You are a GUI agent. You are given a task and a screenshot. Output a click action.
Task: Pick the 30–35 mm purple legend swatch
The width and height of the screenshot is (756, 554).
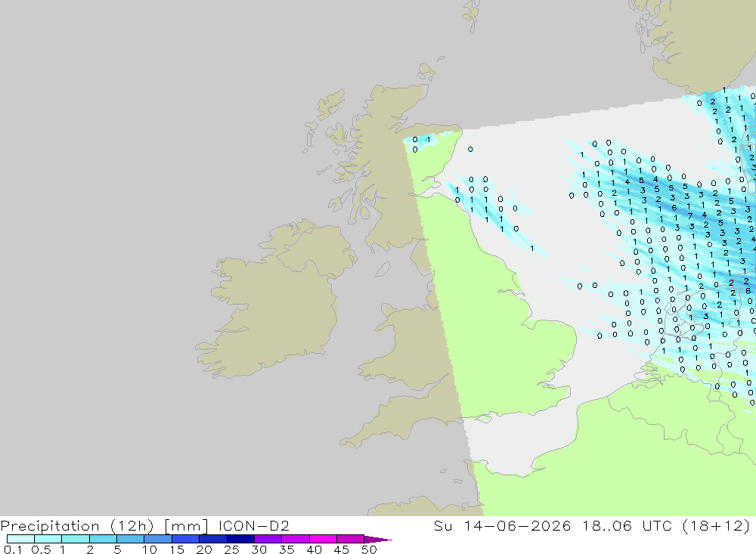click(268, 539)
